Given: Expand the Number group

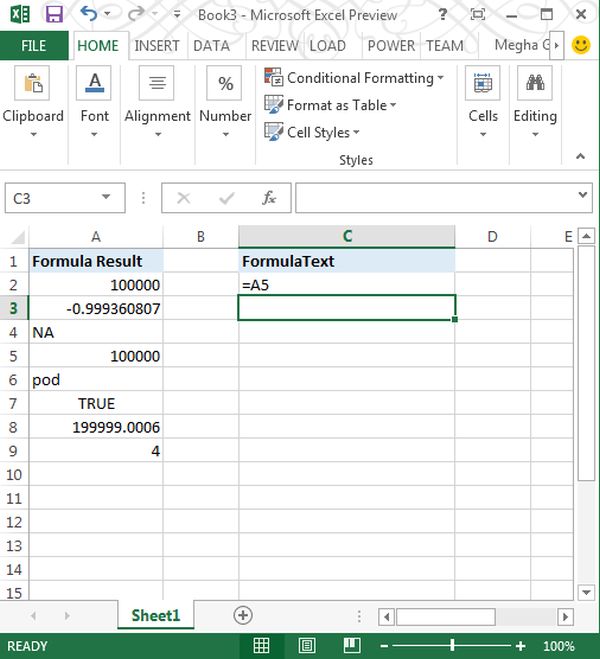Looking at the screenshot, I should pyautogui.click(x=225, y=102).
